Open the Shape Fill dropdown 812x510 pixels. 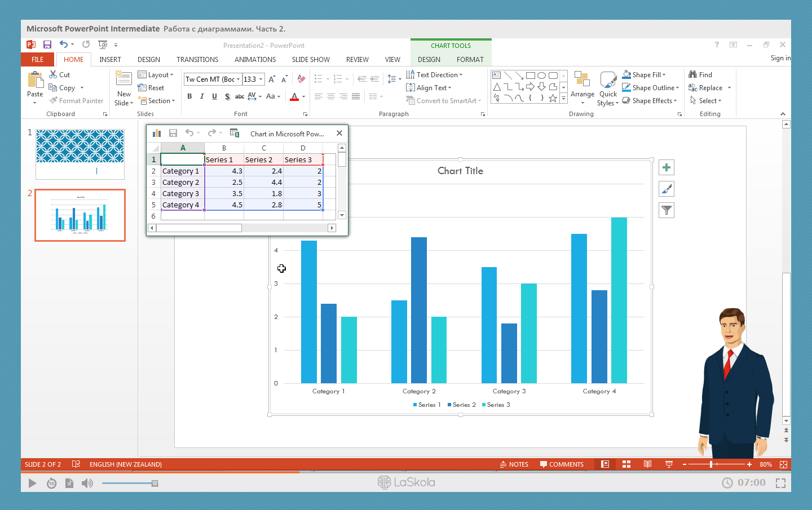pos(648,75)
